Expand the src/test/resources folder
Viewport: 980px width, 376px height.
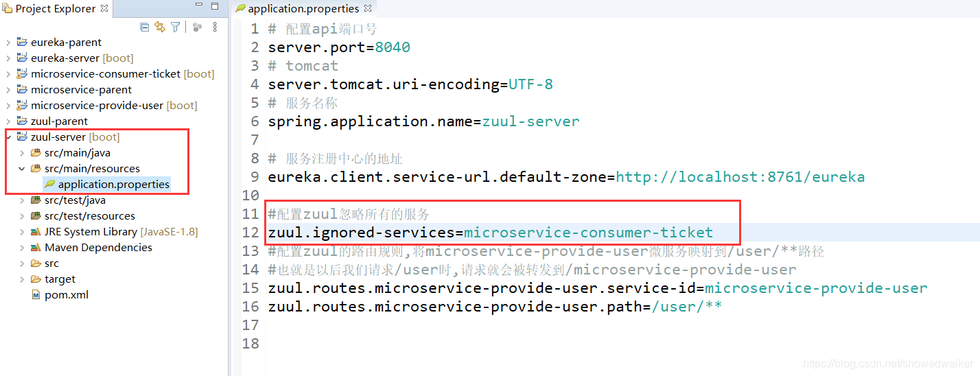pos(22,215)
